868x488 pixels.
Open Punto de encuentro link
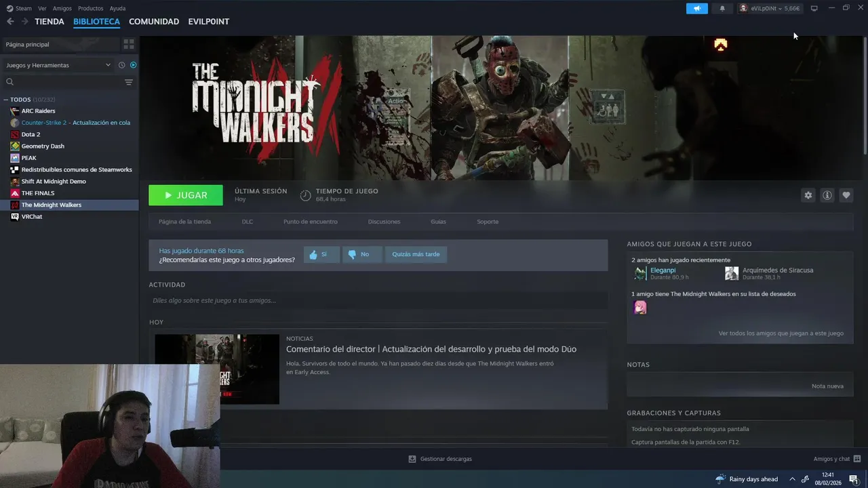[311, 222]
